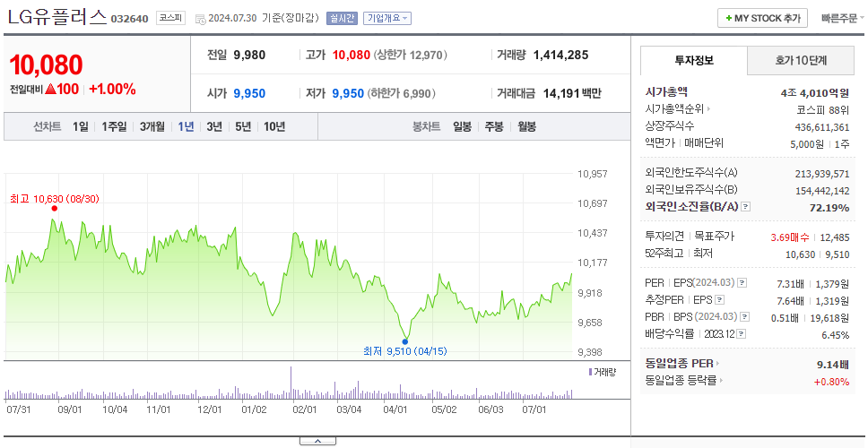Image resolution: width=868 pixels, height=448 pixels.
Task: Click the 배당수익률 value 6.45%
Action: click(836, 335)
